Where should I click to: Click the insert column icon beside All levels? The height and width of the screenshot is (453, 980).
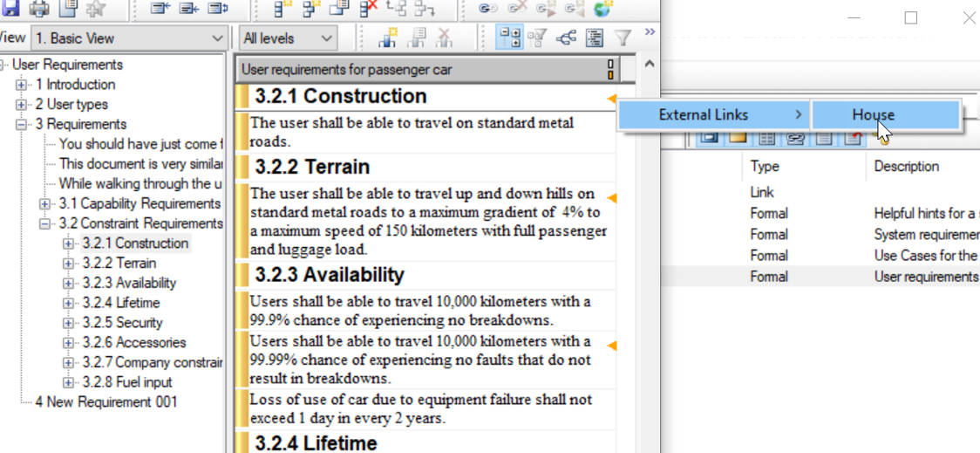387,38
